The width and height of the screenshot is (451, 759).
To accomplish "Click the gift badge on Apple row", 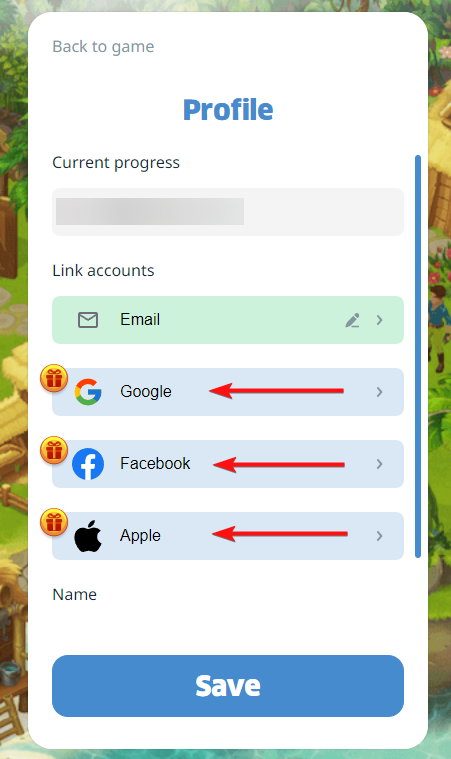I will [54, 522].
